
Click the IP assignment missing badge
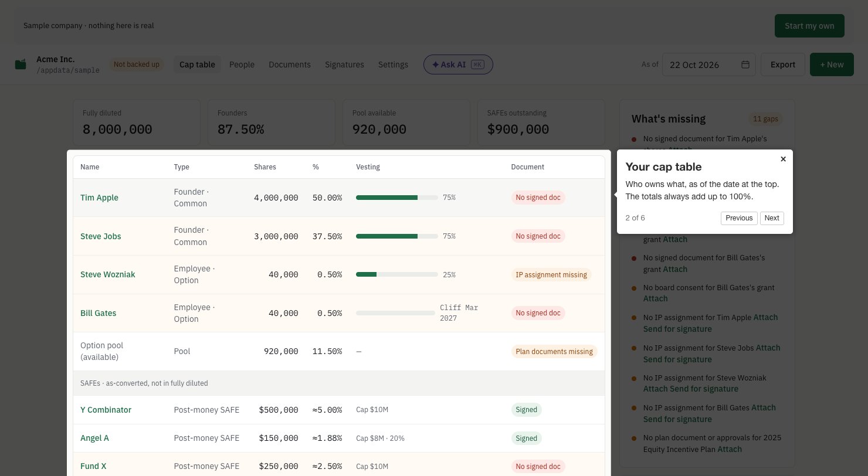551,274
